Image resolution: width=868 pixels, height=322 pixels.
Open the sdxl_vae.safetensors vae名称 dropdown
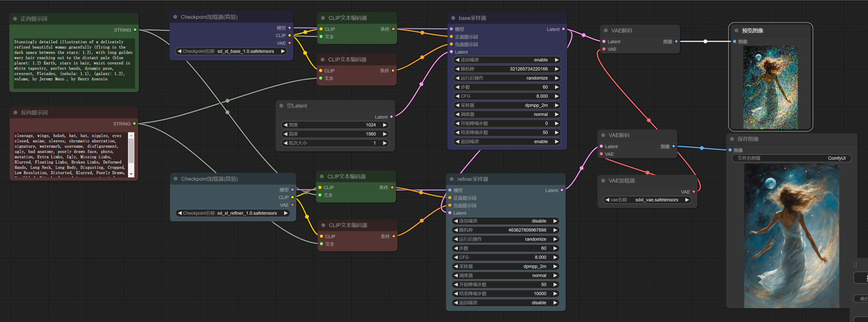[x=647, y=200]
